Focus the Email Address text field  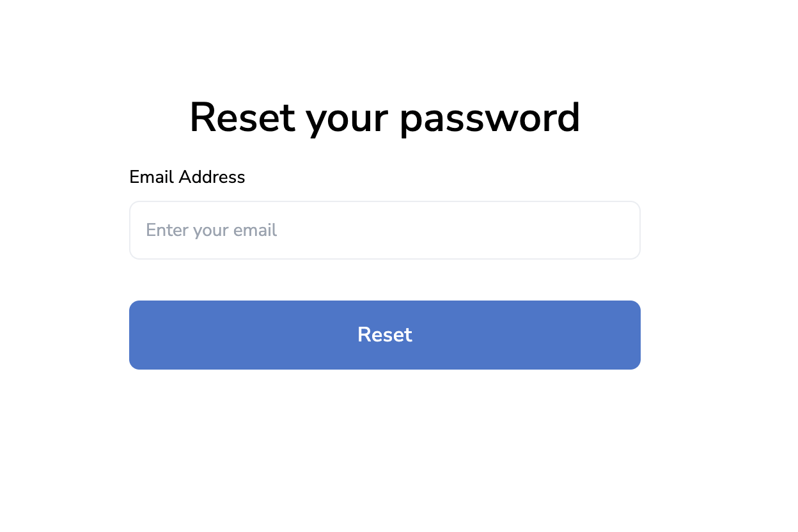coord(384,230)
